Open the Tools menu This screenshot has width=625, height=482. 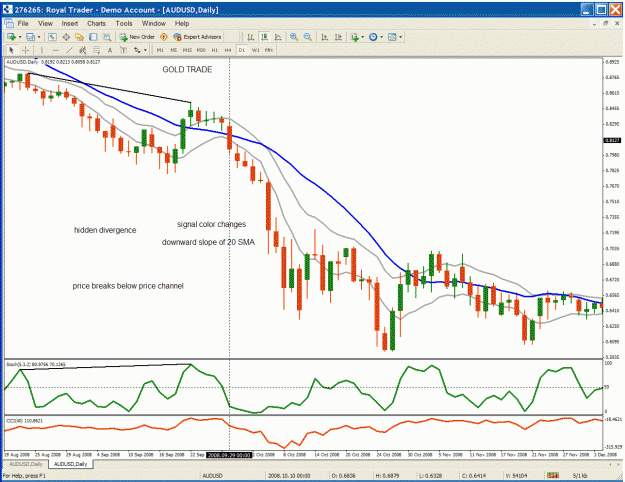(124, 24)
